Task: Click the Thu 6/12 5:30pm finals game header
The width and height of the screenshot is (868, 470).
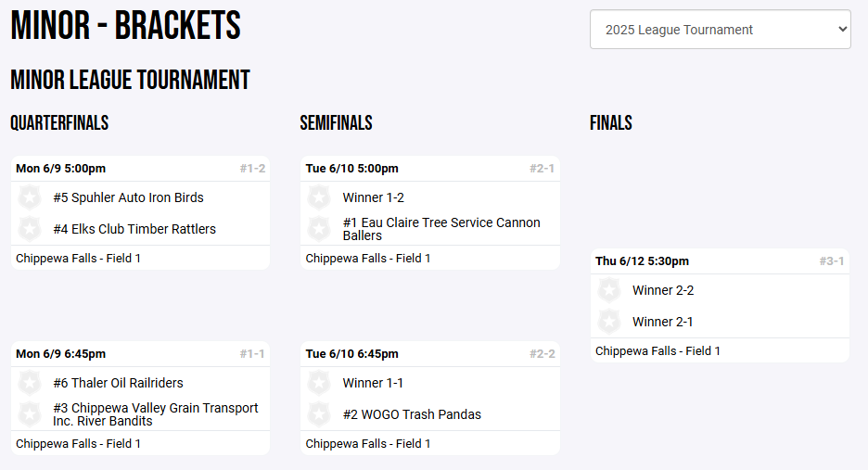Action: point(642,261)
